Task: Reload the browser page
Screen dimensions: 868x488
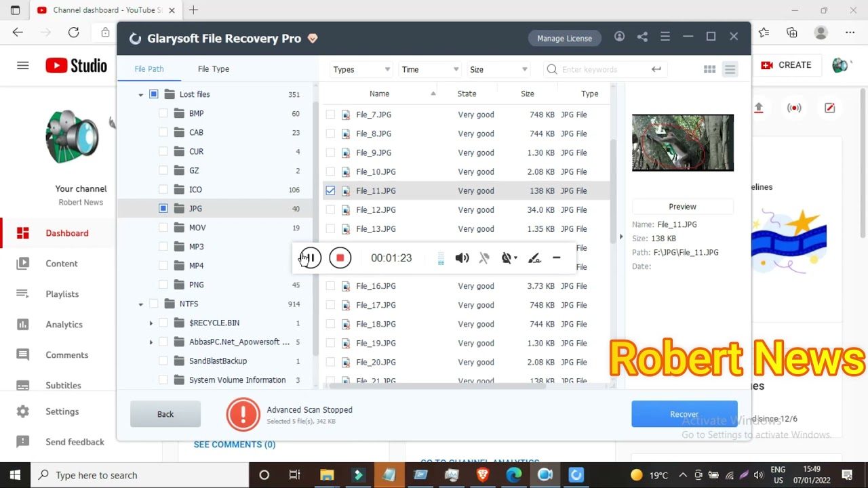Action: 73,32
